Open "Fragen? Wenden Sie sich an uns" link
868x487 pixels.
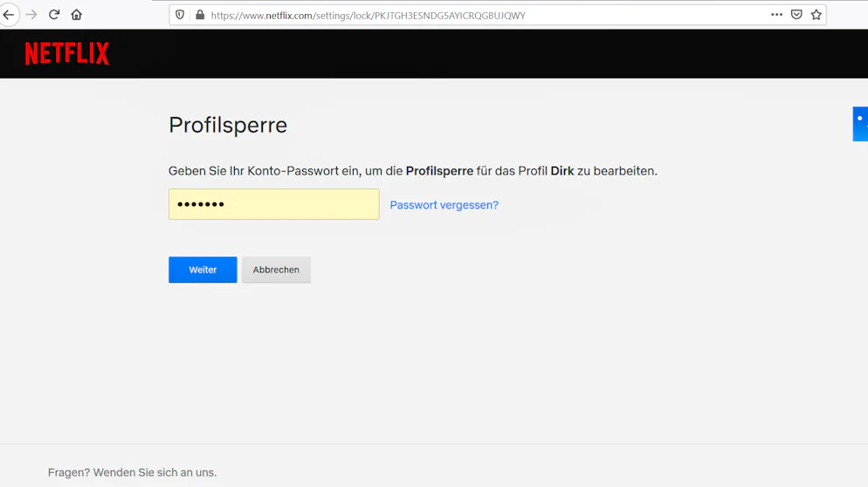(133, 473)
